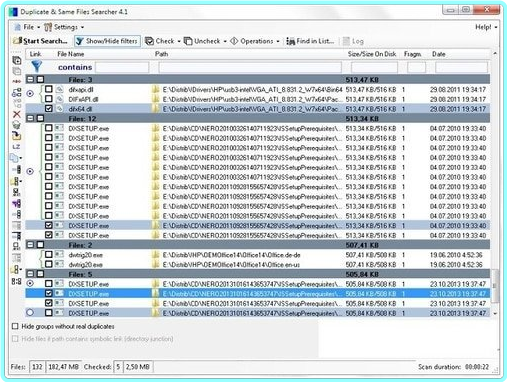The image size is (507, 382).
Task: Toggle the Files: 3 group checkbox
Action: point(40,79)
